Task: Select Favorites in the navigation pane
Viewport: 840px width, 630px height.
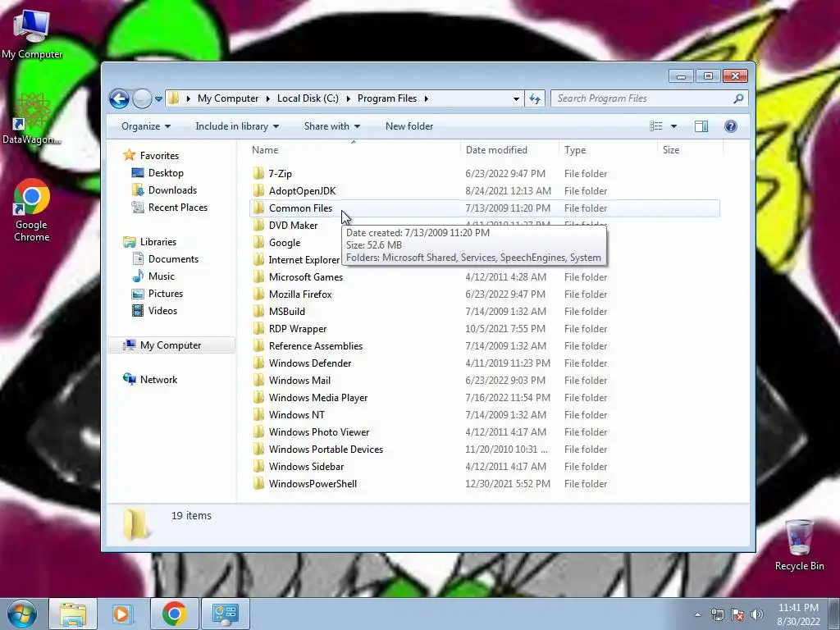Action: (159, 156)
